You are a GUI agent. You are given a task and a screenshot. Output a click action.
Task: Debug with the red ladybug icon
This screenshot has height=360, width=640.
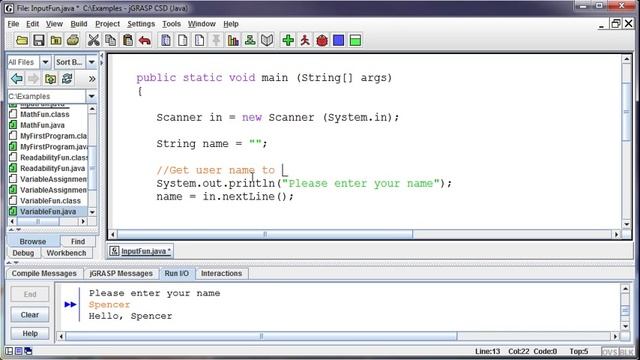[x=322, y=40]
